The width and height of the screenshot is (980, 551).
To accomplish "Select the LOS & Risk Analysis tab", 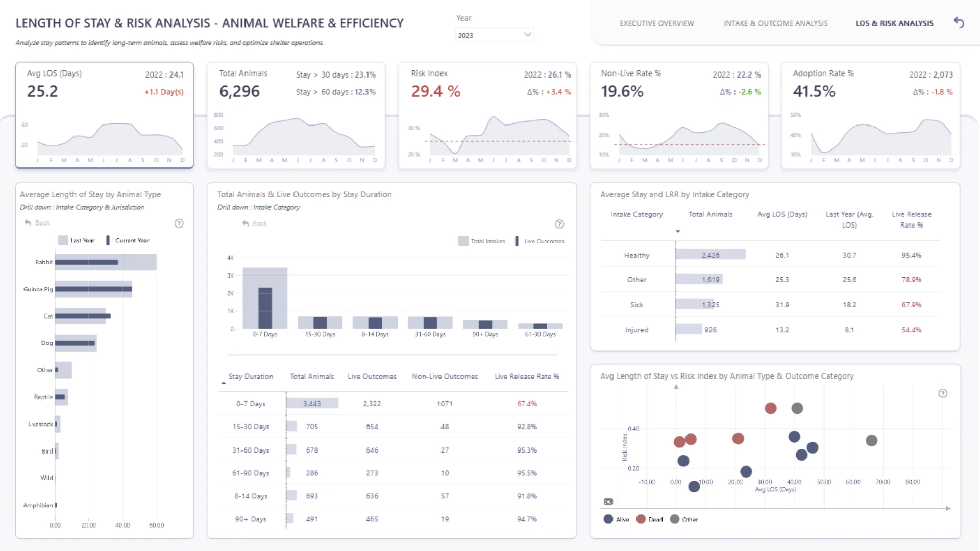I will [894, 23].
